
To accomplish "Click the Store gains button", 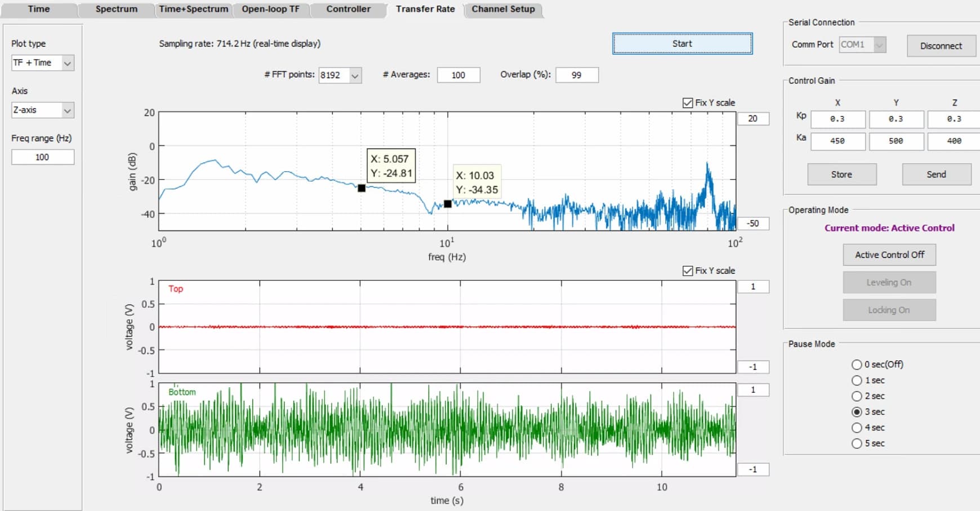I will coord(842,174).
